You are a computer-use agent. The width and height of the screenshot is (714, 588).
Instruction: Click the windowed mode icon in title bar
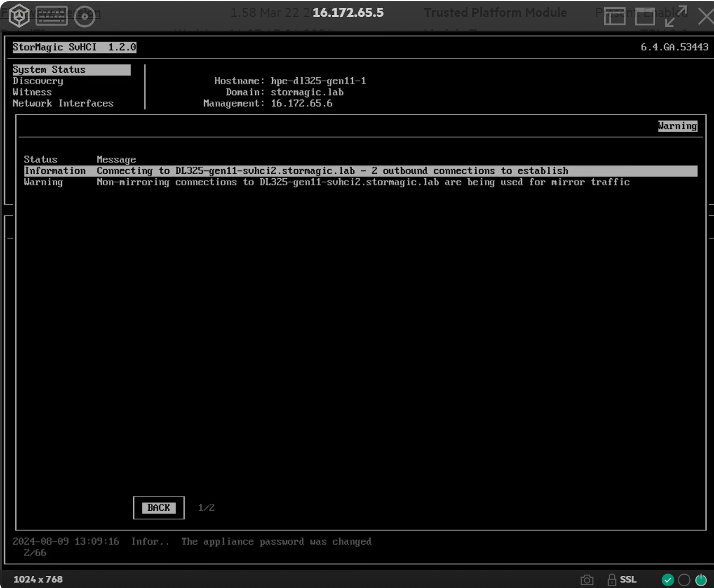(645, 17)
